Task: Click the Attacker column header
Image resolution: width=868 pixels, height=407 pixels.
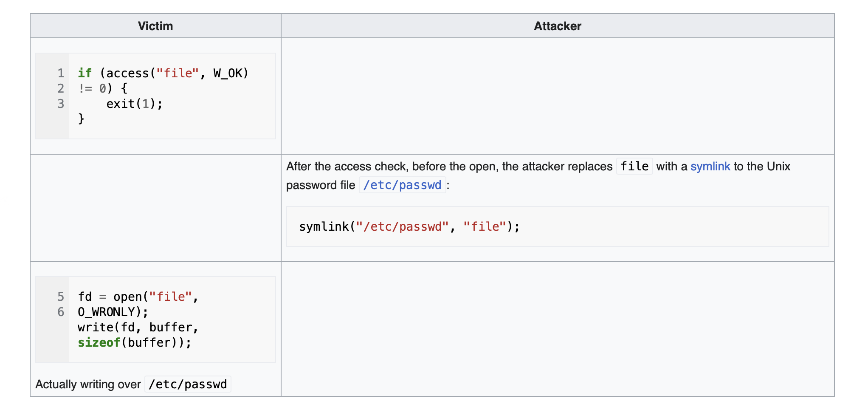Action: pos(557,26)
